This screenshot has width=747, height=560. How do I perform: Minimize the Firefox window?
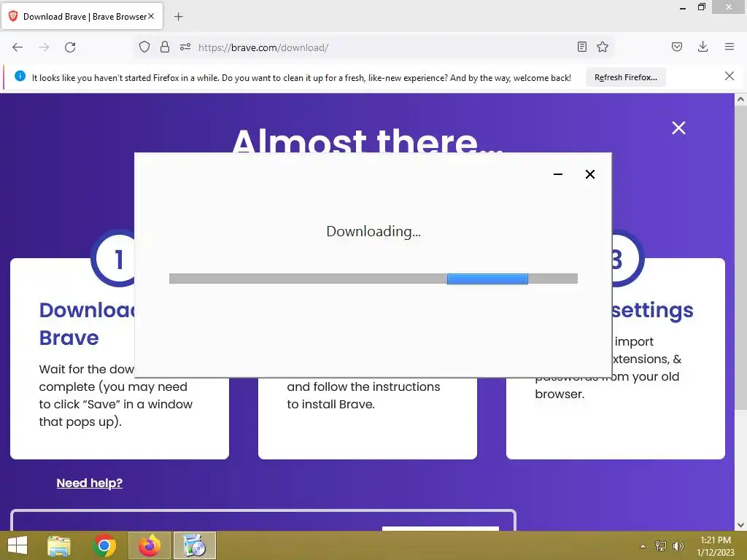pos(682,7)
